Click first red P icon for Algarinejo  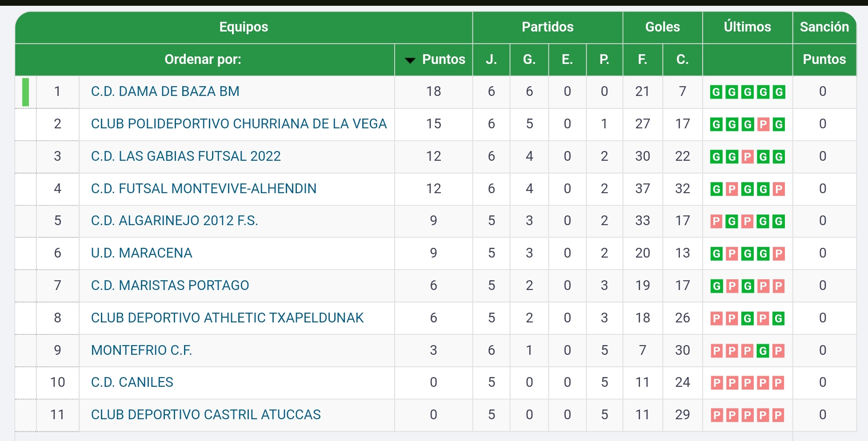pos(716,221)
